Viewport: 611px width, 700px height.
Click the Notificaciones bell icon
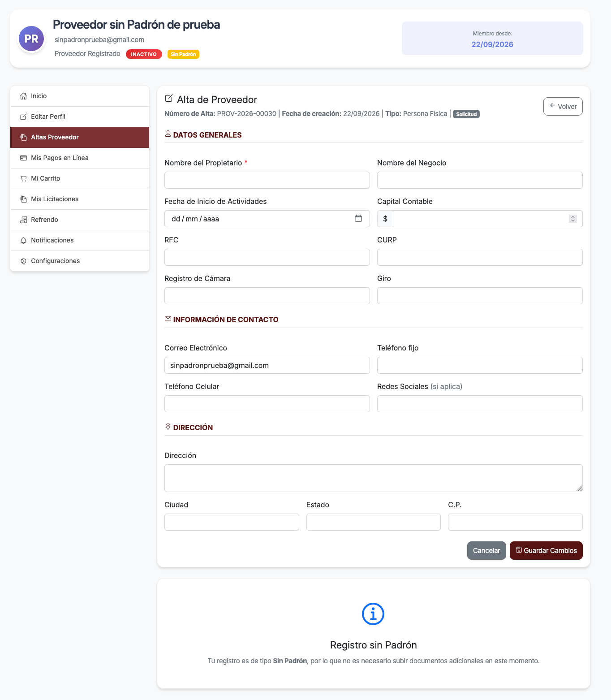(x=23, y=240)
